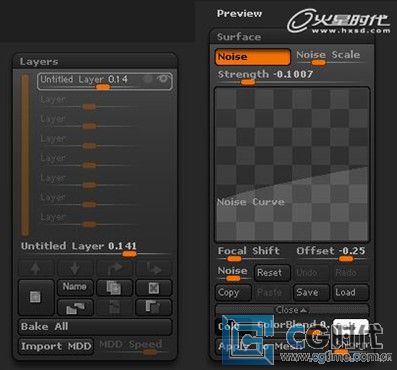Copy the noise curve settings
This screenshot has height=370, width=397.
233,293
